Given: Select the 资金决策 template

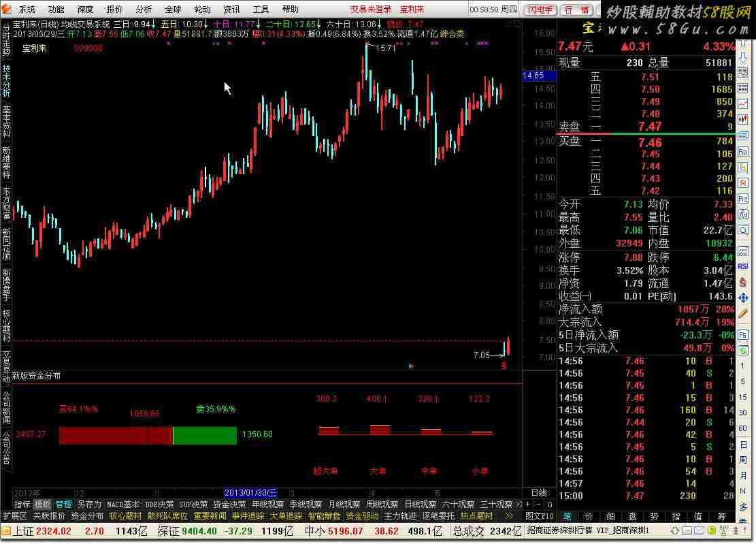Looking at the screenshot, I should tap(229, 505).
